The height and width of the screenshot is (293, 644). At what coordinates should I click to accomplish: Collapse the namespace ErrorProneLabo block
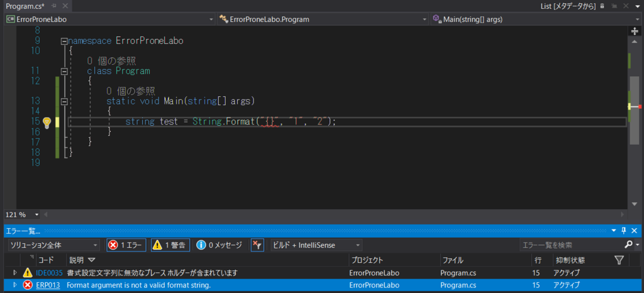pos(64,41)
